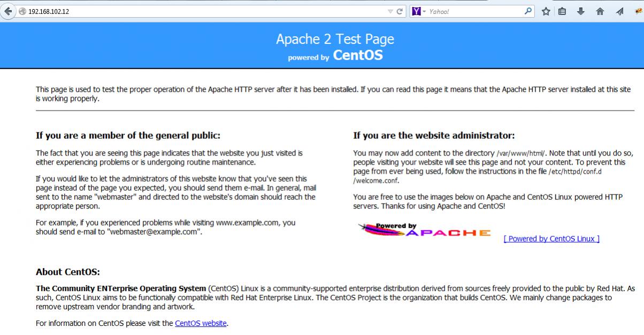
Task: Open the Yahoo search engine selector
Action: click(x=418, y=11)
